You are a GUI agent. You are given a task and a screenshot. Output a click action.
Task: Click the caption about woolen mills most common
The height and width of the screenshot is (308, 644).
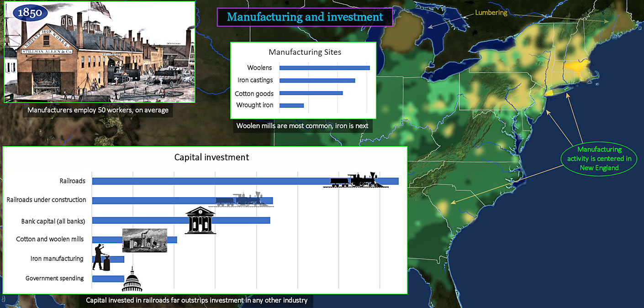click(303, 125)
